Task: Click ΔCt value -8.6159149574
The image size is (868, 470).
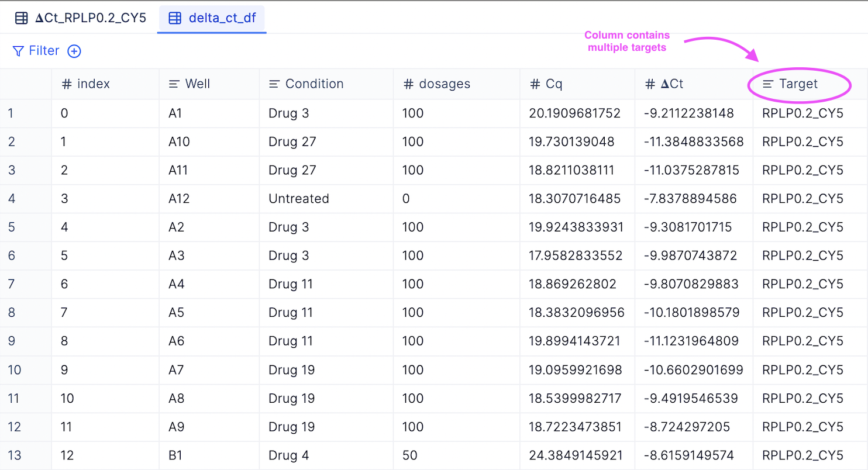Action: [694, 455]
